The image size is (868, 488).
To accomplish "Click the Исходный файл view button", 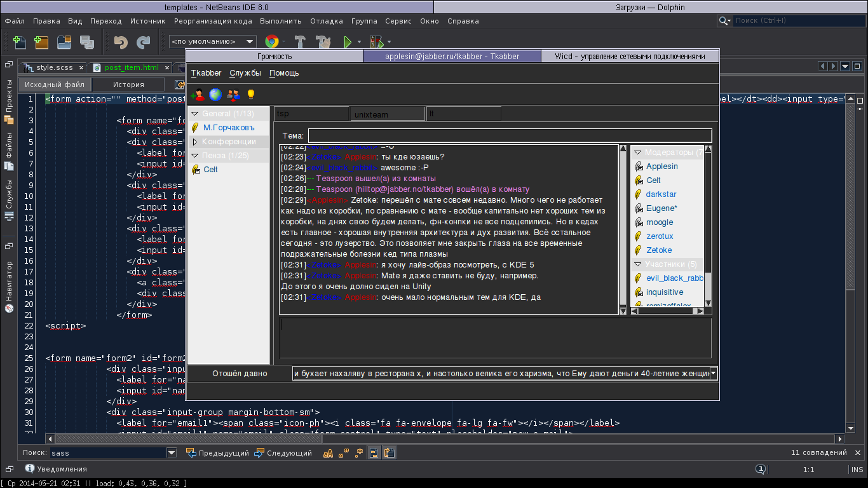I will click(x=55, y=85).
